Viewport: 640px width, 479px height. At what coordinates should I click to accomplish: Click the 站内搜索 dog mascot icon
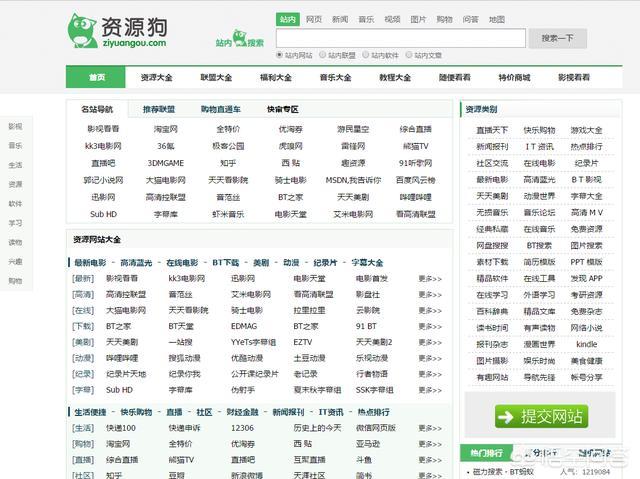[240, 38]
